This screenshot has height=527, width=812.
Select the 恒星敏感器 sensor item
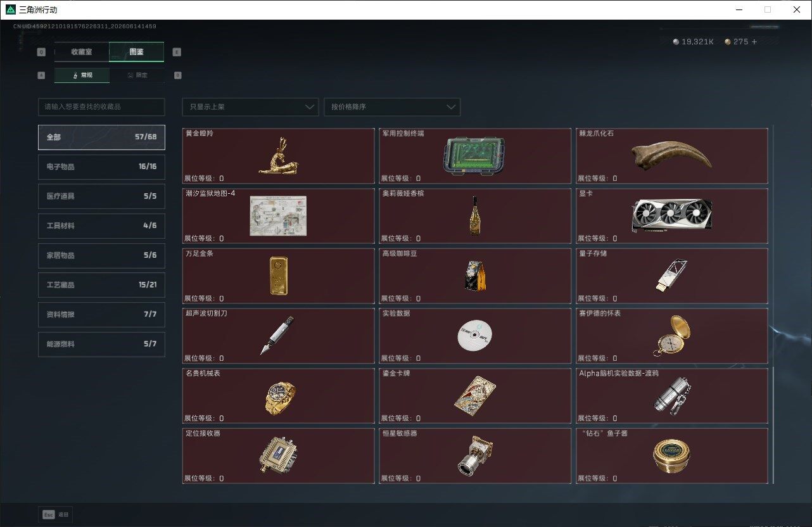click(x=476, y=456)
